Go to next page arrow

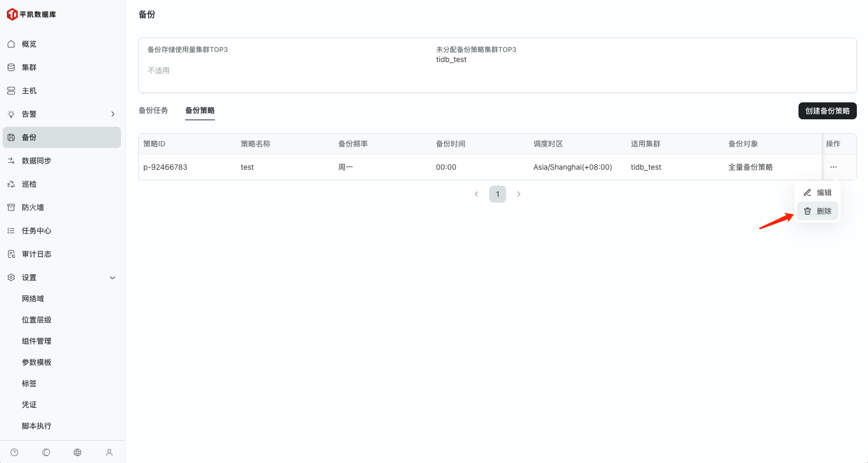(x=518, y=194)
